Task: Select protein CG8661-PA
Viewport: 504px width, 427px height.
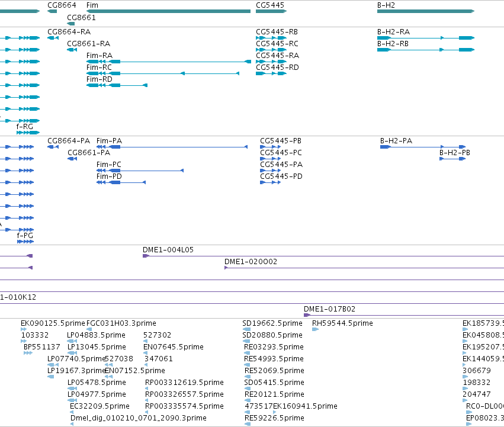Action: 89,153
